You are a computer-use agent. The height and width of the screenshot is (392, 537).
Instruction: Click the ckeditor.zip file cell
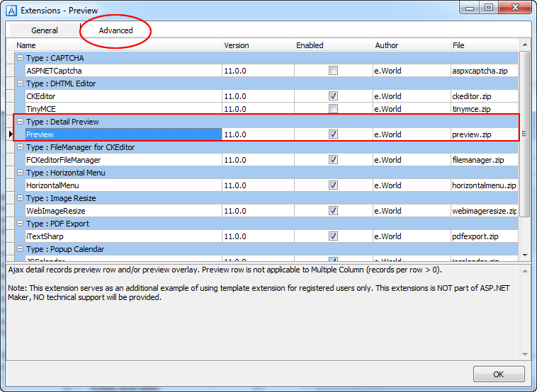pyautogui.click(x=485, y=96)
